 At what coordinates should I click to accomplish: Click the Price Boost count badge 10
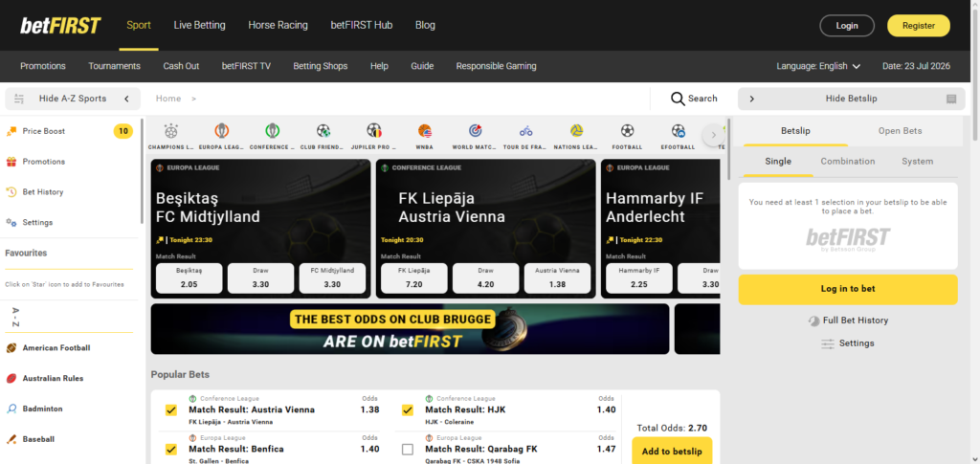(x=123, y=131)
